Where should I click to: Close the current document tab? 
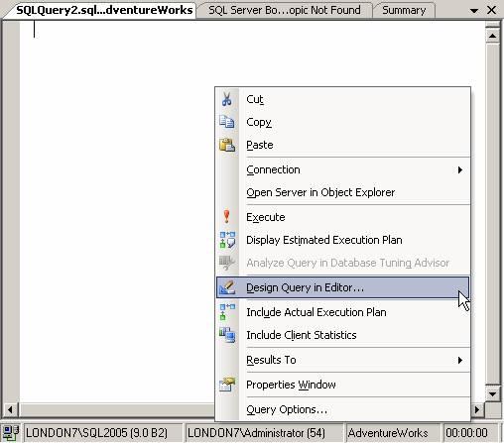(492, 10)
